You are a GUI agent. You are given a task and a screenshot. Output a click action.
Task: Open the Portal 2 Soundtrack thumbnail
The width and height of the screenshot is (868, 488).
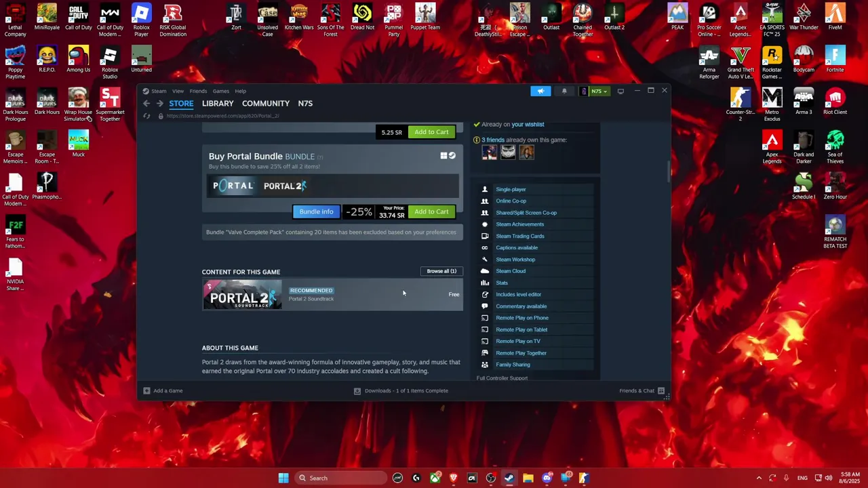[242, 295]
